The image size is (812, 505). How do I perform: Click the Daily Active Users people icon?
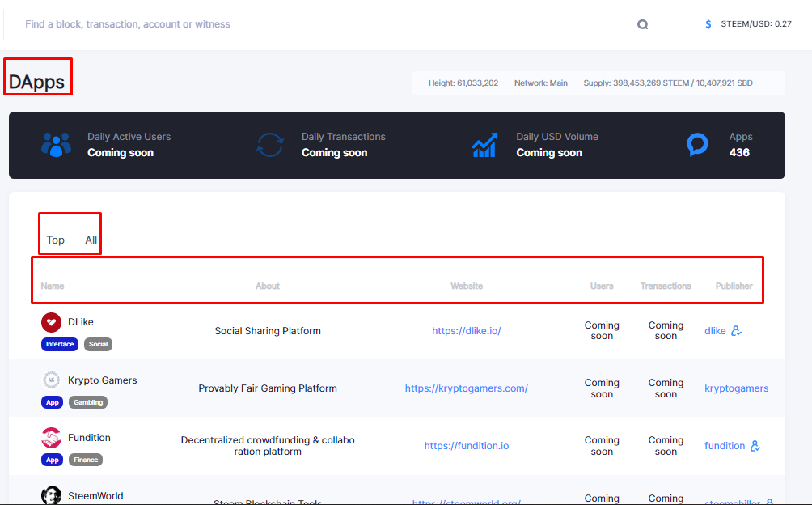[56, 145]
